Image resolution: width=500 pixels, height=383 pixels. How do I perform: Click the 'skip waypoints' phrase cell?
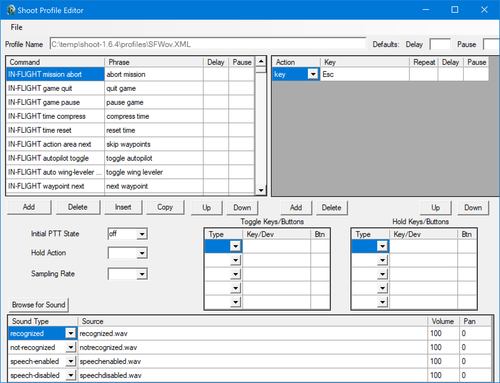pos(154,144)
